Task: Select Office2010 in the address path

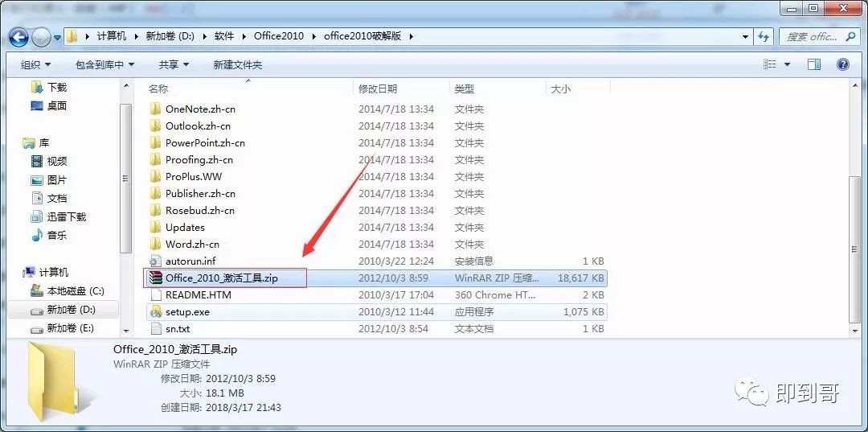Action: tap(279, 36)
